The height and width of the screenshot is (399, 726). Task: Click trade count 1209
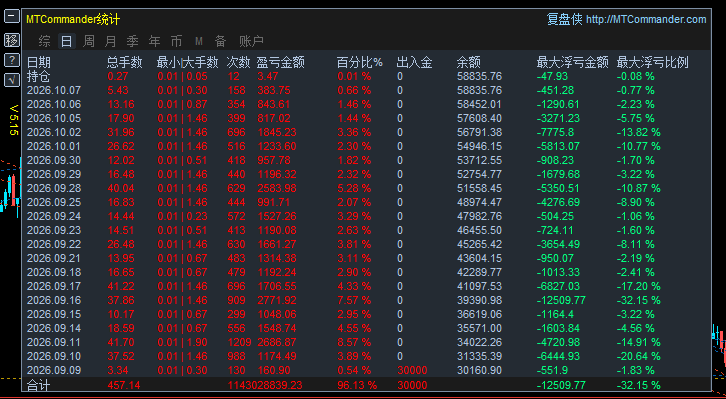pos(239,342)
